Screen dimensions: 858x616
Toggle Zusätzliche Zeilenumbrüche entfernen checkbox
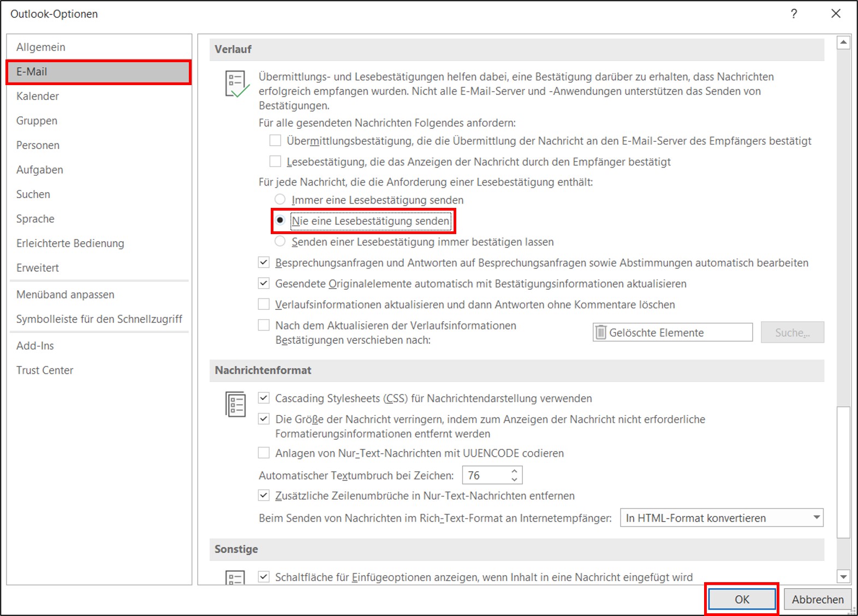click(264, 495)
